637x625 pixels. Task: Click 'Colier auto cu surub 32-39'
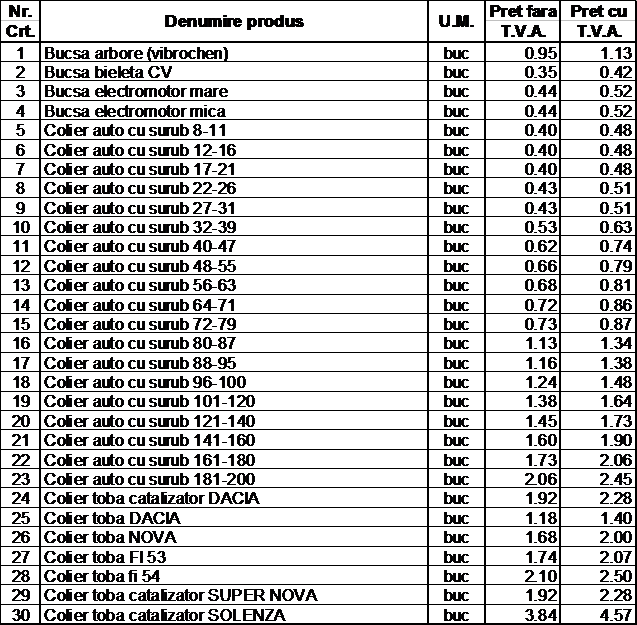pos(140,227)
